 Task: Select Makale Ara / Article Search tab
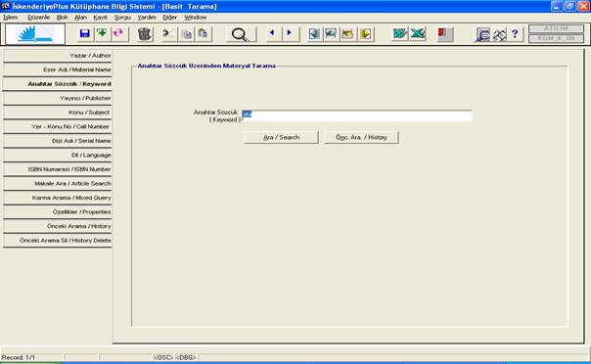pyautogui.click(x=58, y=184)
